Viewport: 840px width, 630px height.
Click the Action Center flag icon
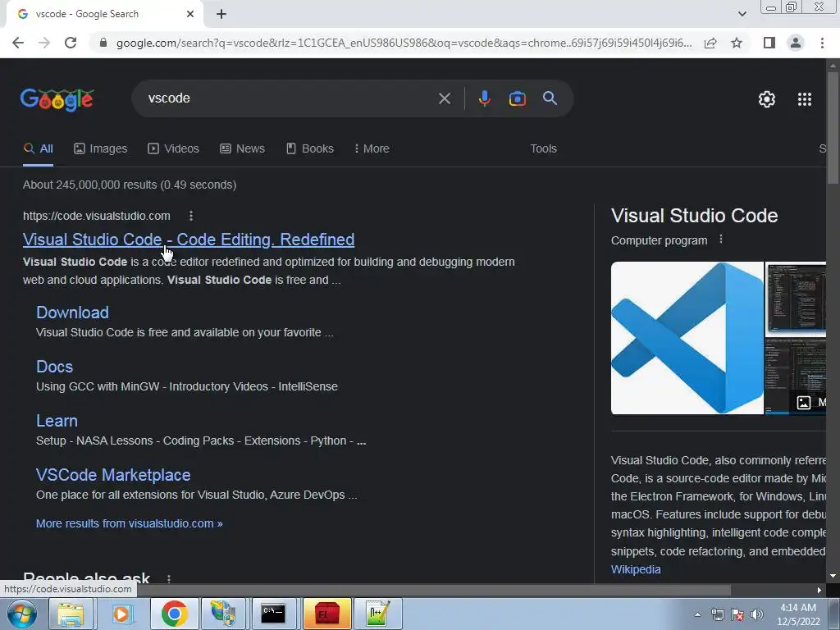(x=737, y=615)
